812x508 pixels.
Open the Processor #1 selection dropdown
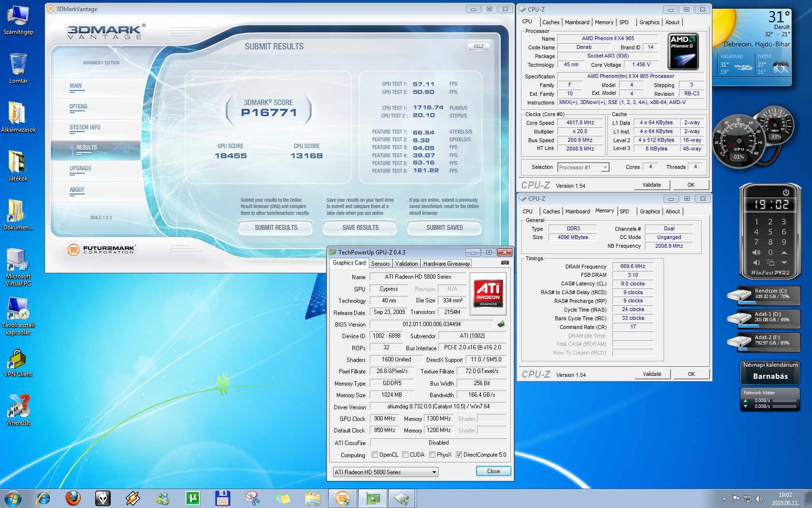pyautogui.click(x=583, y=167)
